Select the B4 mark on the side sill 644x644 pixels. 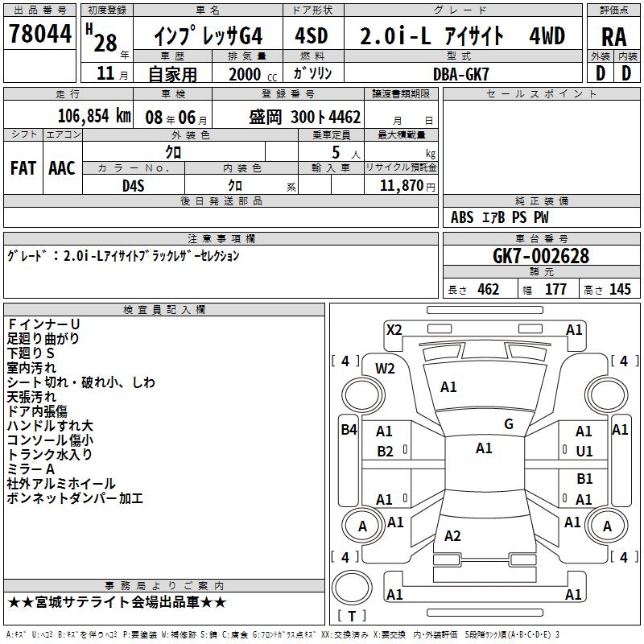pyautogui.click(x=349, y=430)
